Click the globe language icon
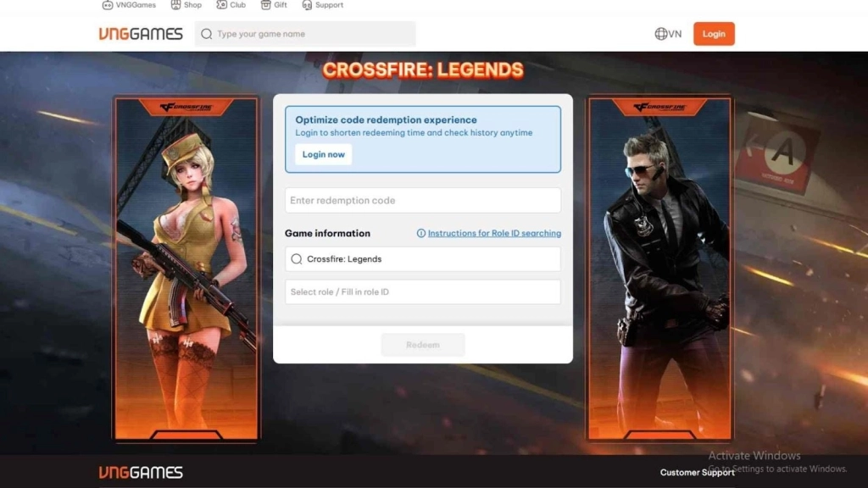 pos(659,33)
